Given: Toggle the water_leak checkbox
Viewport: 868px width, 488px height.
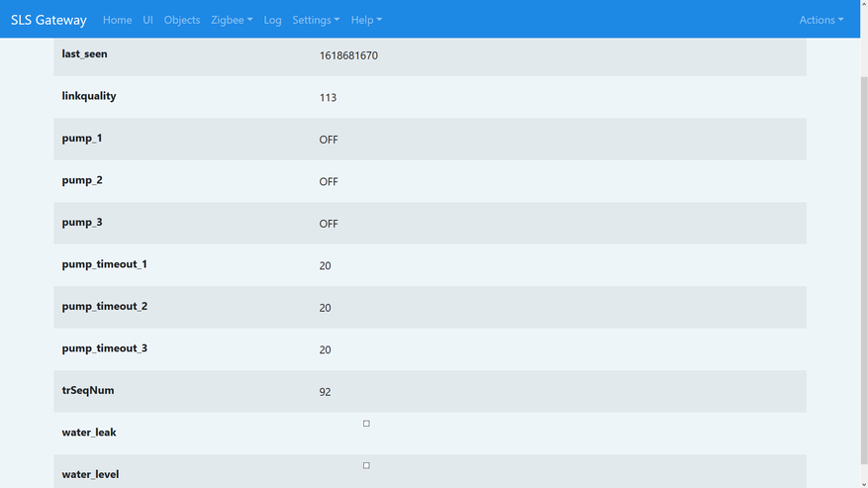Looking at the screenshot, I should [366, 424].
